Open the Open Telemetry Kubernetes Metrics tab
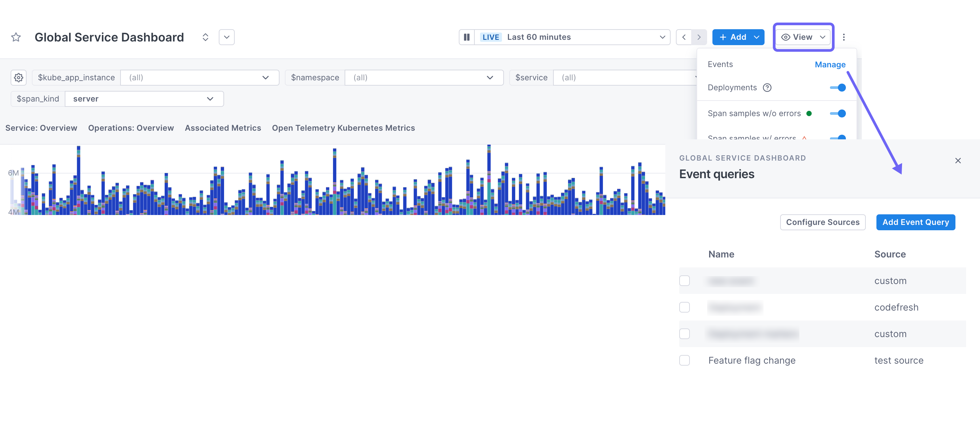 [x=344, y=128]
